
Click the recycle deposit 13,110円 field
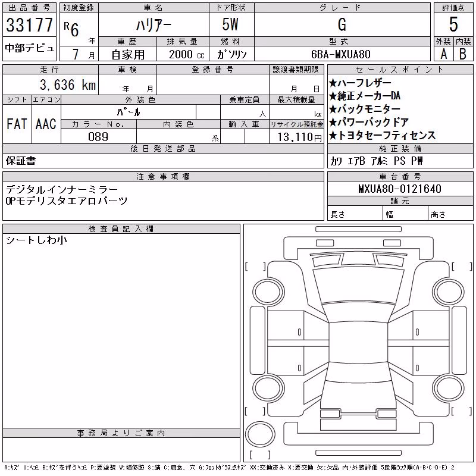(x=296, y=137)
